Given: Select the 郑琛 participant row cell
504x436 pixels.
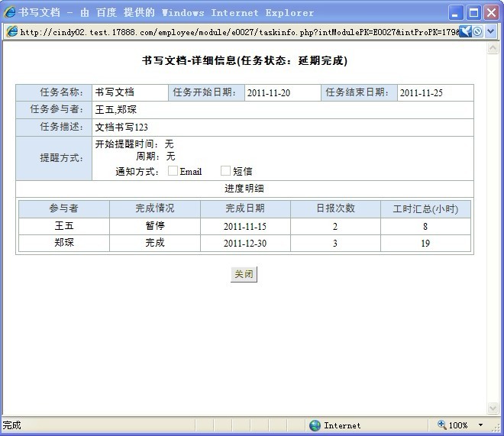Looking at the screenshot, I should pos(64,243).
